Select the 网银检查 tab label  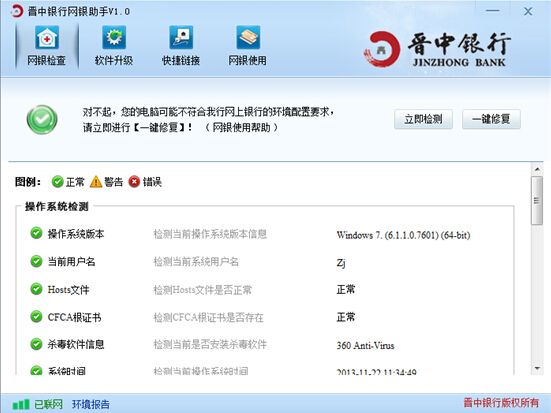coord(47,60)
